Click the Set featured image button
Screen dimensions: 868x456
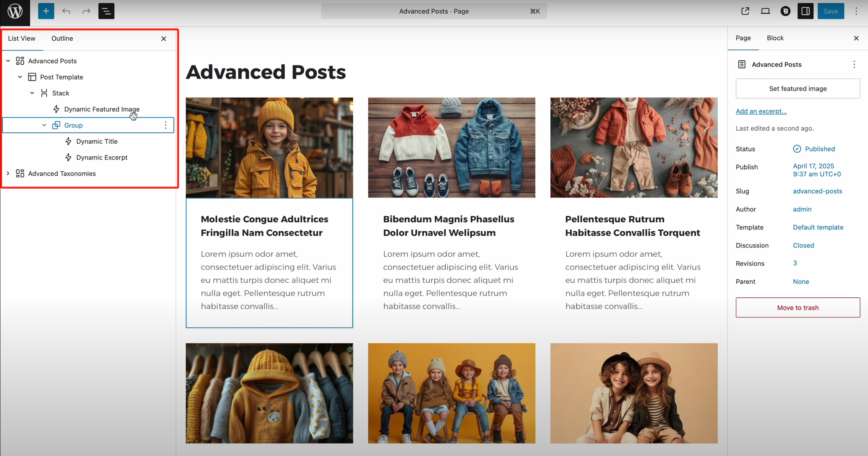point(798,89)
